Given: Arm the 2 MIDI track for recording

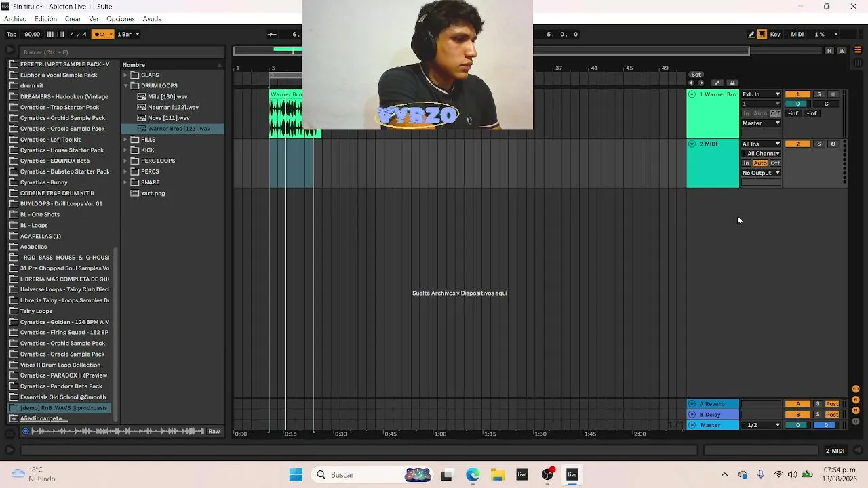Looking at the screenshot, I should pyautogui.click(x=833, y=144).
